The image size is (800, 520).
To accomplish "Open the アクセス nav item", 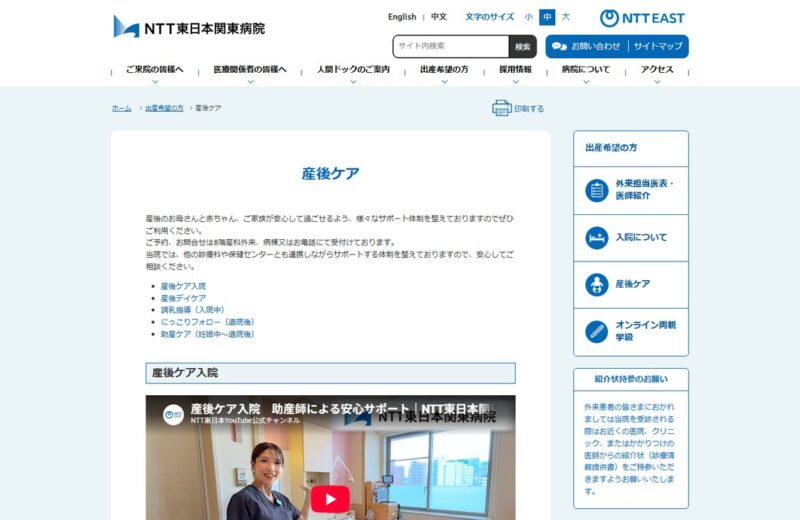I will [x=657, y=69].
